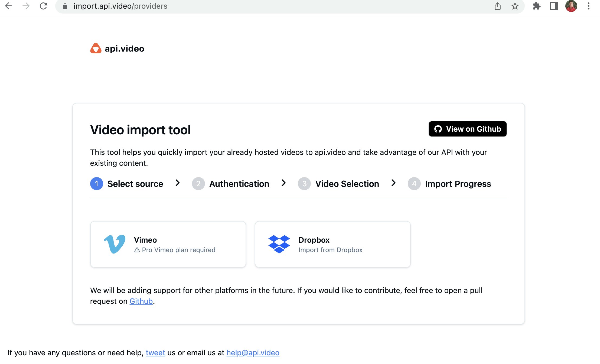The image size is (600, 364).
Task: Click the api.video brand name text
Action: pos(125,49)
